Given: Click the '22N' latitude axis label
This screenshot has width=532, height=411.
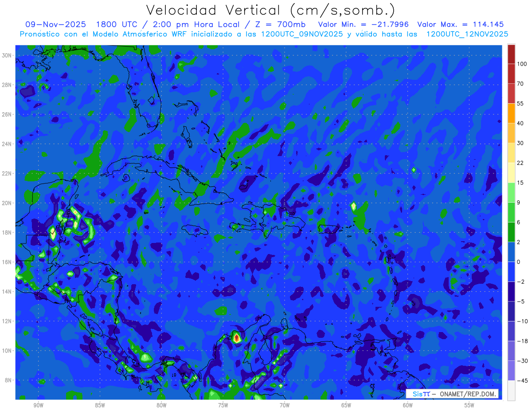Looking at the screenshot, I should (x=8, y=173).
